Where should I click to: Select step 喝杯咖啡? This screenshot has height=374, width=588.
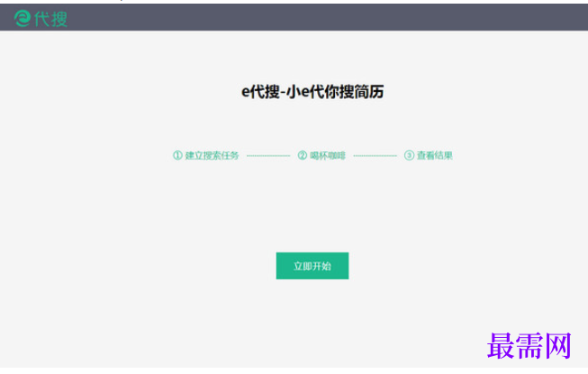pyautogui.click(x=321, y=155)
